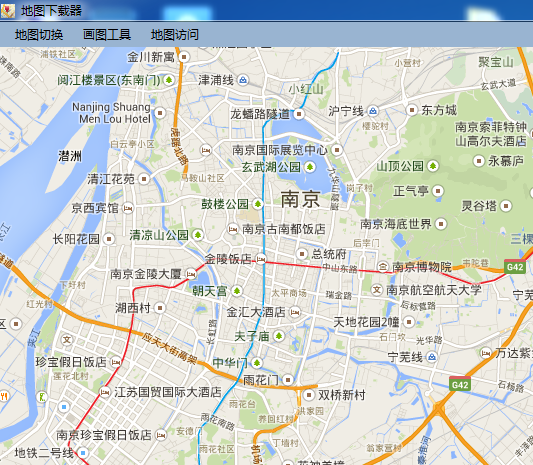533x465 pixels.
Task: Click the 夫子庙 park icon
Action: [279, 336]
